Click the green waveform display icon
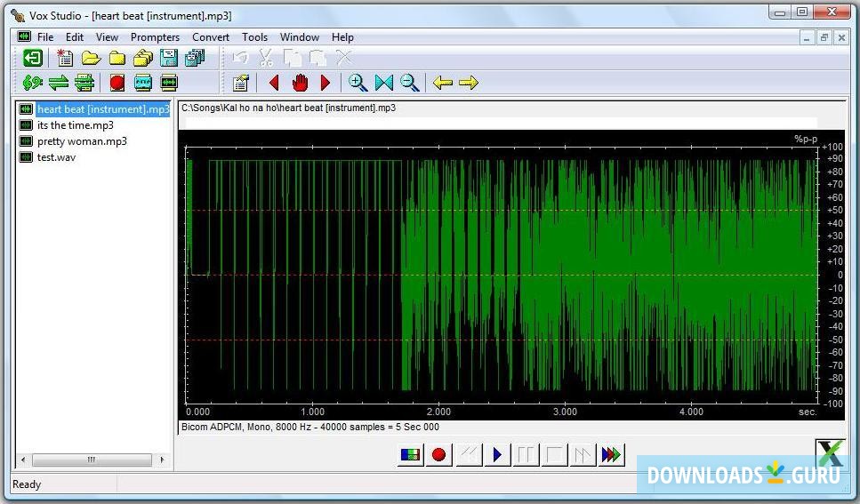Viewport: 860px width, 504px height. 169,83
